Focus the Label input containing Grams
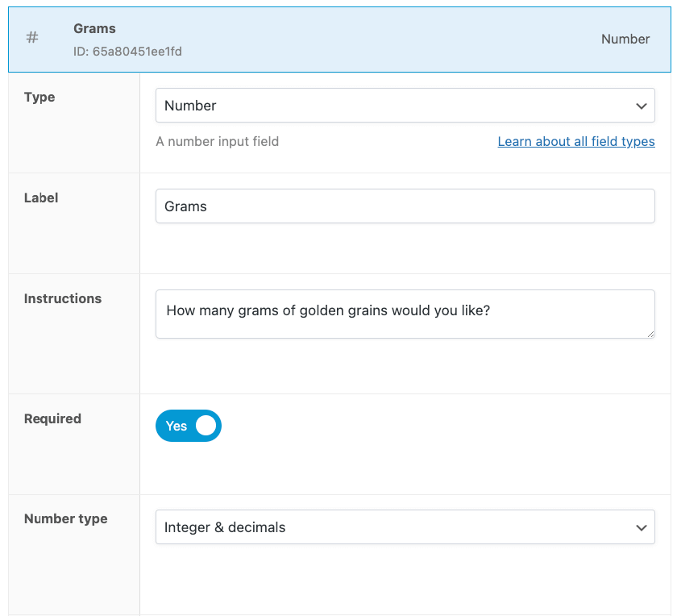 (405, 206)
